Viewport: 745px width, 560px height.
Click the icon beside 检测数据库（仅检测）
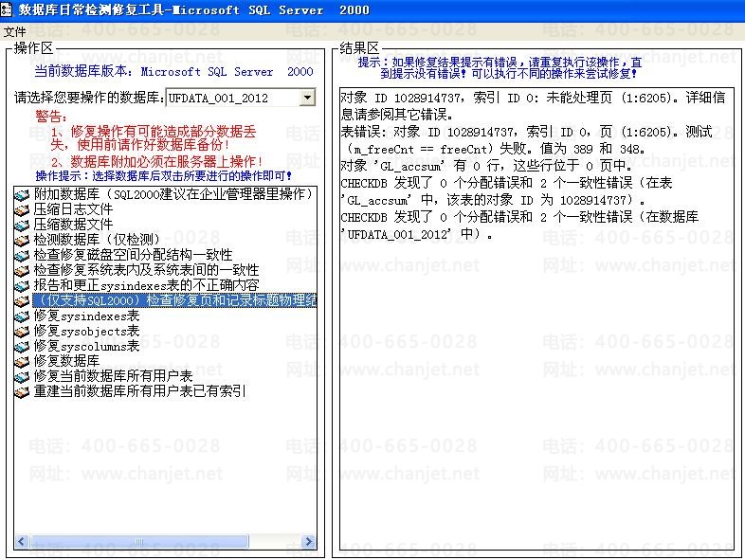(22, 241)
